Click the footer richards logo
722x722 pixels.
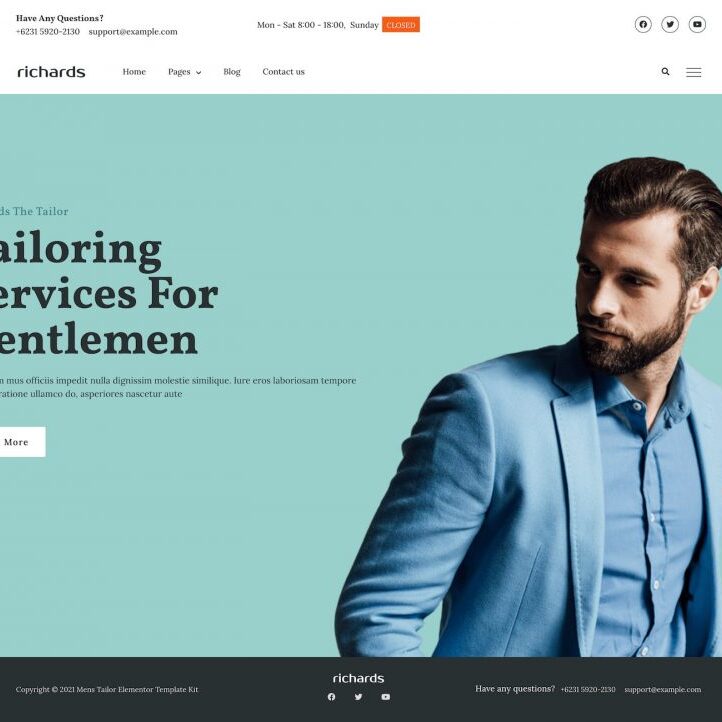pyautogui.click(x=358, y=678)
